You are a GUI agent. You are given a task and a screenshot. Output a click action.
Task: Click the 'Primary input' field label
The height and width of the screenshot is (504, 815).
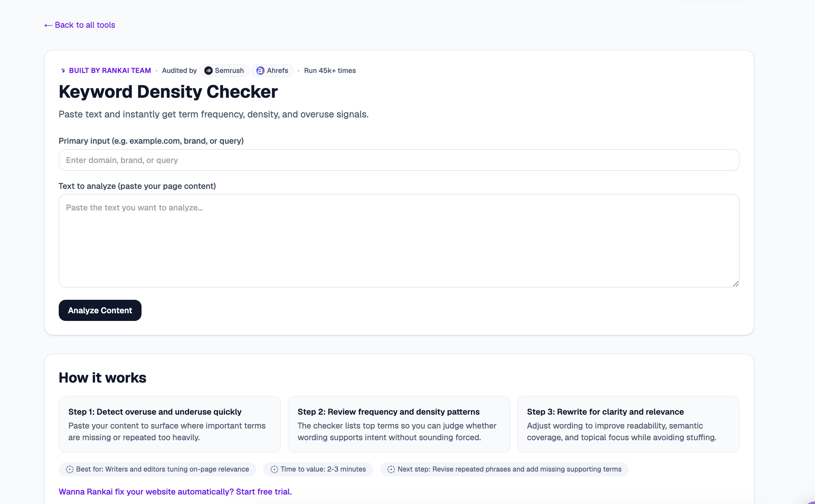click(151, 141)
